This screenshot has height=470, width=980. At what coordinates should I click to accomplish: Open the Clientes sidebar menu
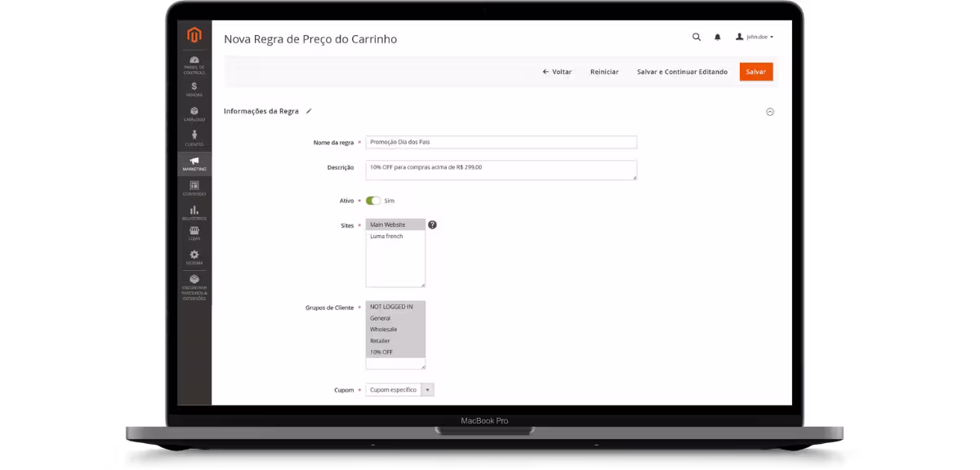(x=194, y=139)
